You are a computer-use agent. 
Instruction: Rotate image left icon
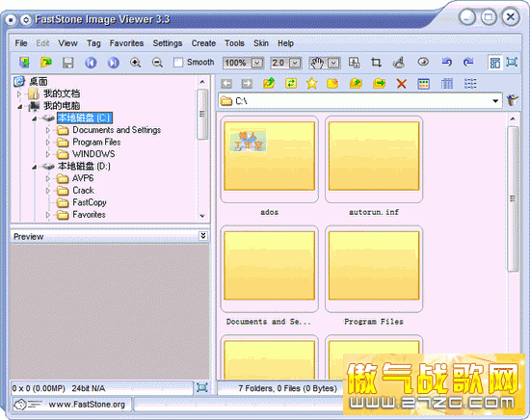tap(446, 62)
